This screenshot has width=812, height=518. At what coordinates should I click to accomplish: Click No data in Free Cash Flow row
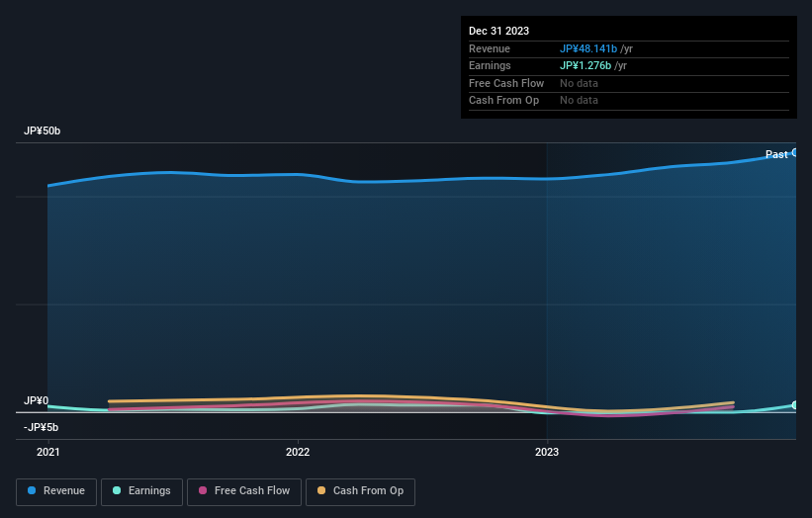pyautogui.click(x=579, y=83)
